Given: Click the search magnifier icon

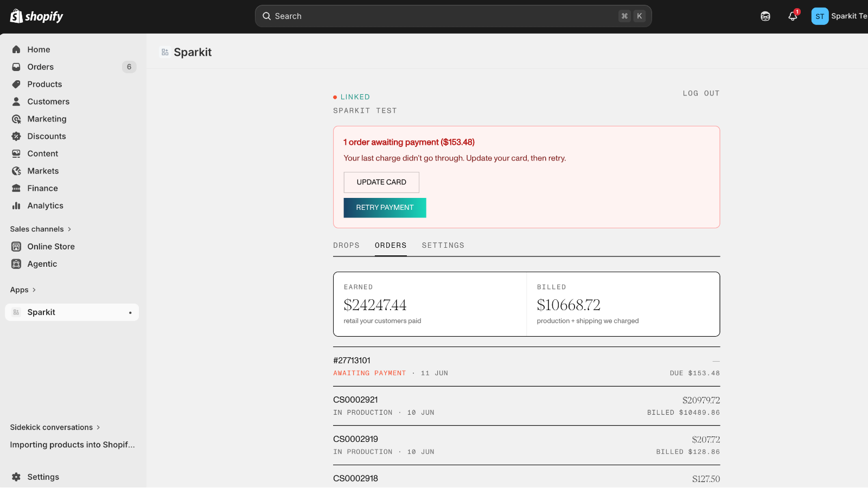Looking at the screenshot, I should [x=267, y=16].
